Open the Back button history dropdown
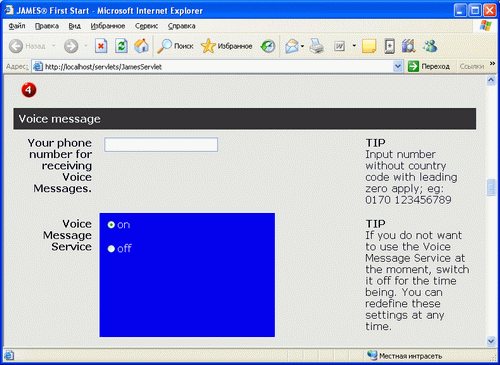The height and width of the screenshot is (365, 500). click(x=53, y=46)
